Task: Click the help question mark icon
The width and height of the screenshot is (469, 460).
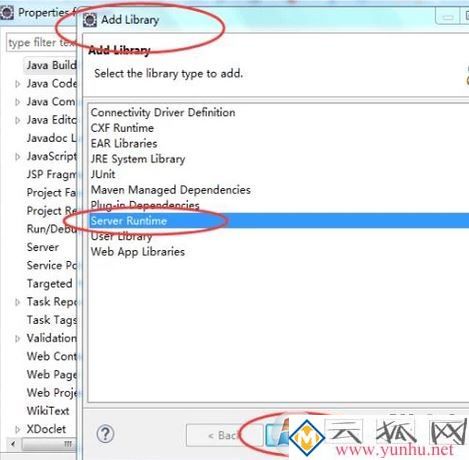Action: (105, 434)
